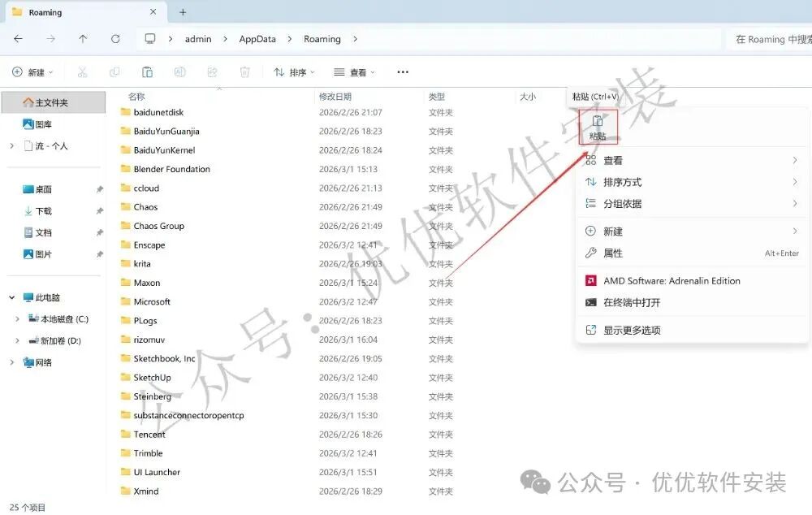This screenshot has width=812, height=515.
Task: Open 新建 submenu in context menu
Action: point(692,232)
